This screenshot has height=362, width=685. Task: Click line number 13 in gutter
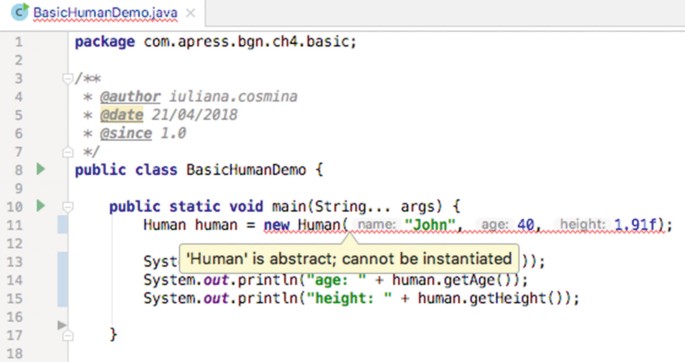pyautogui.click(x=14, y=262)
